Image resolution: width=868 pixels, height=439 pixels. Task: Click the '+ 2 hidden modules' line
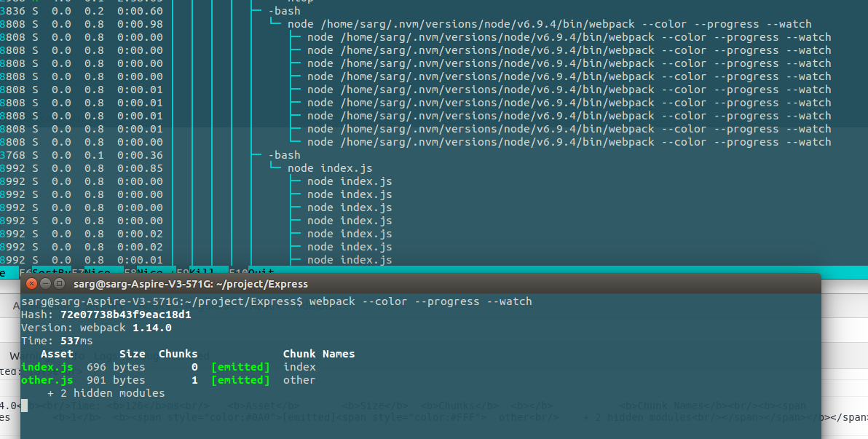[106, 393]
